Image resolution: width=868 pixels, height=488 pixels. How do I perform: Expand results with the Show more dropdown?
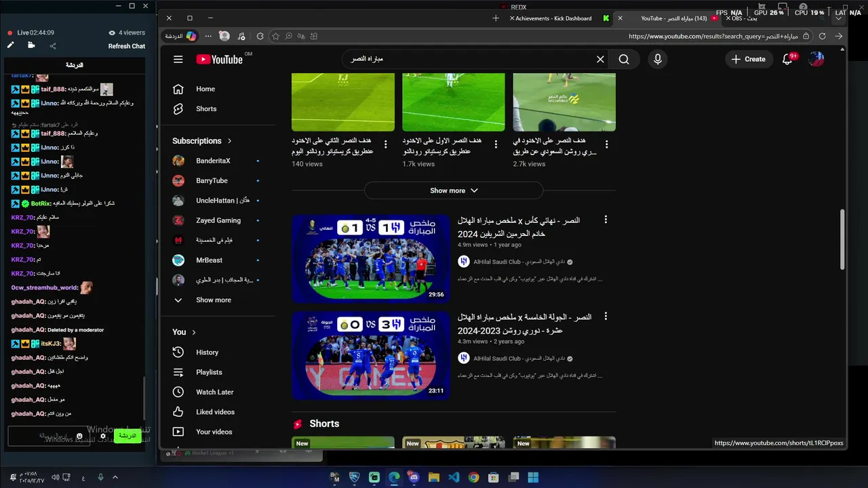click(x=454, y=190)
